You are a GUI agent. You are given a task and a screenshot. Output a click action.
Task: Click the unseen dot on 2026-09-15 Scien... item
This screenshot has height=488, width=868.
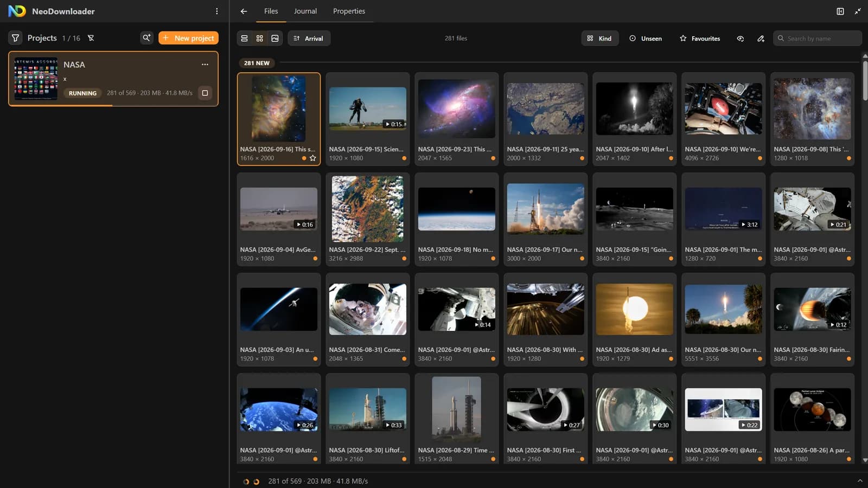pos(404,158)
